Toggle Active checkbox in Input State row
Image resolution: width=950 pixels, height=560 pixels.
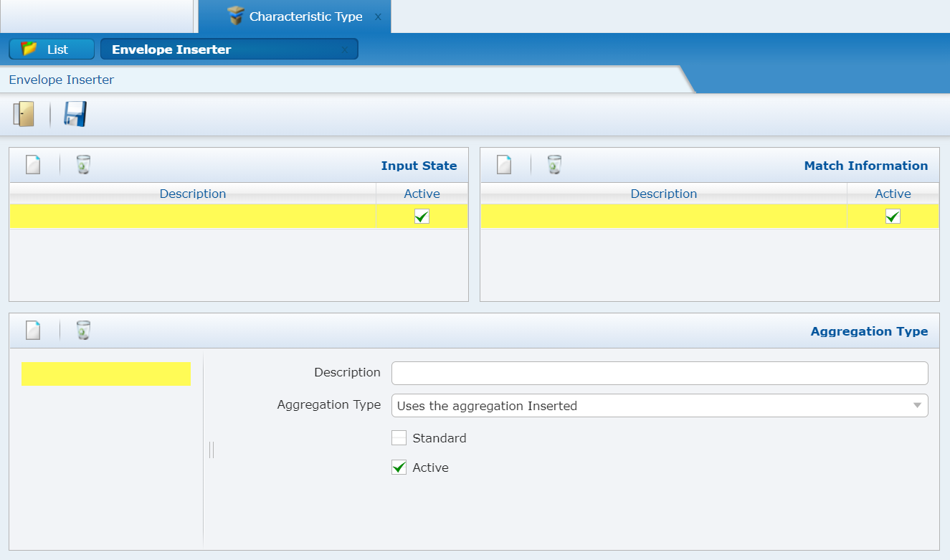coord(422,217)
